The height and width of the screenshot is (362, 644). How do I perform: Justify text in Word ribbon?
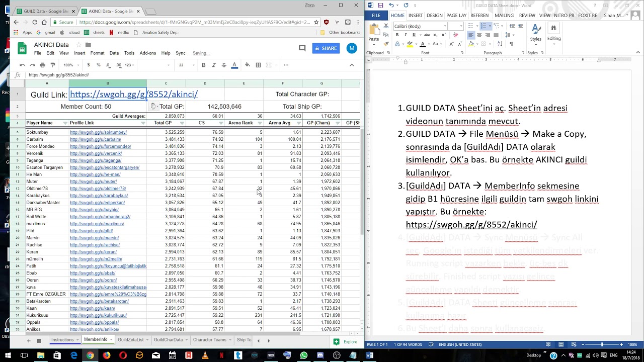tap(496, 35)
